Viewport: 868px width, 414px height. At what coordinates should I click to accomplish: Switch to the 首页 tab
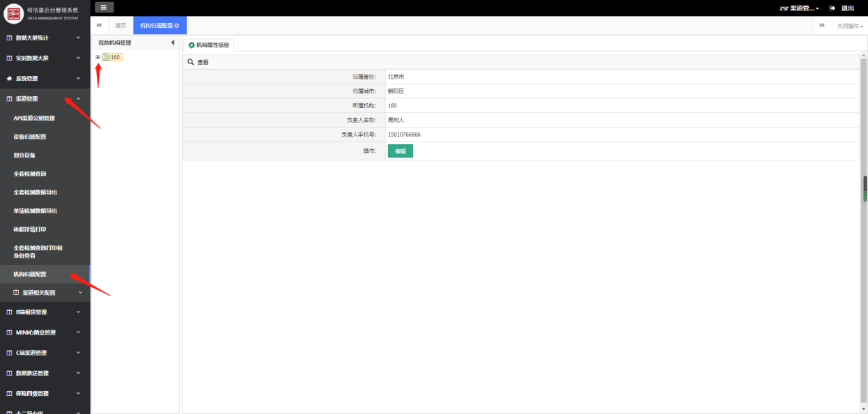click(x=121, y=26)
